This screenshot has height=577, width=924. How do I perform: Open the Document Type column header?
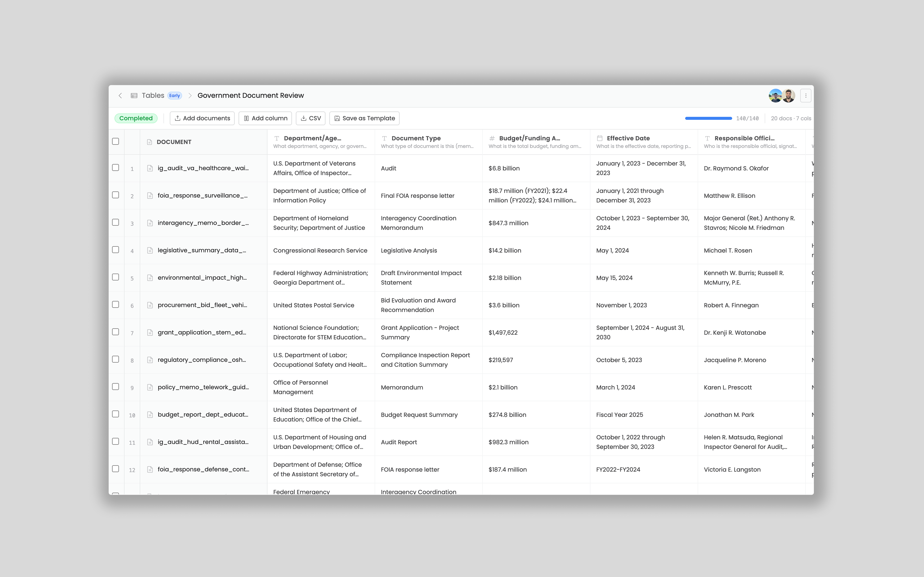click(416, 138)
